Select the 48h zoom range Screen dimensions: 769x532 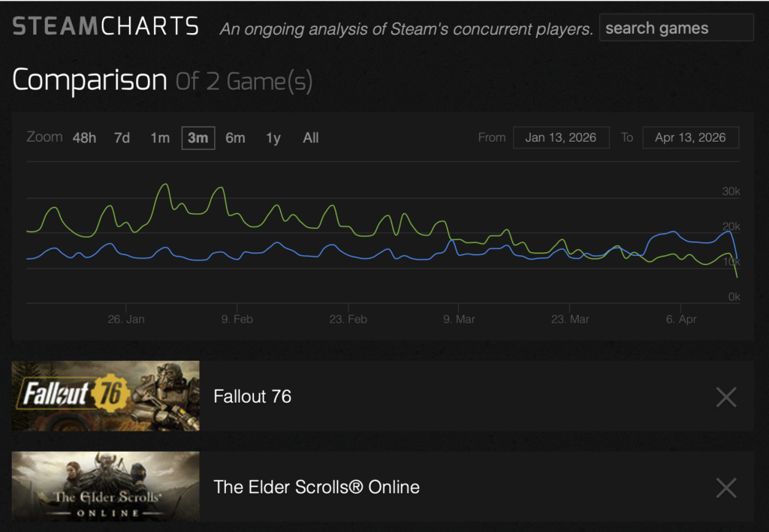[x=84, y=138]
